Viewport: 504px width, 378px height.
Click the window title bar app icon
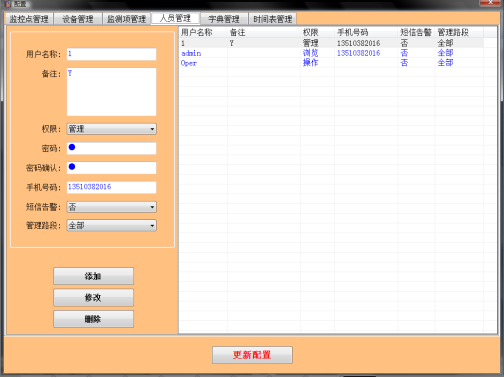tap(8, 4)
